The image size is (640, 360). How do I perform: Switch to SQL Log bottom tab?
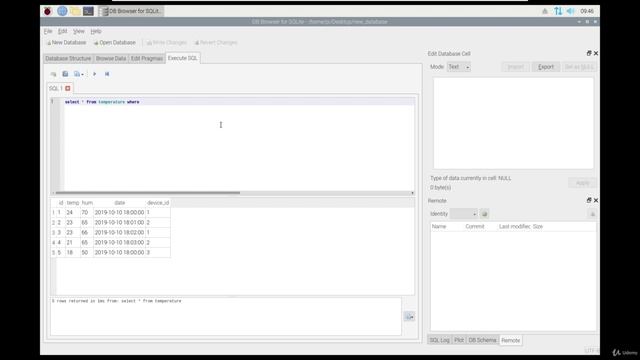440,340
